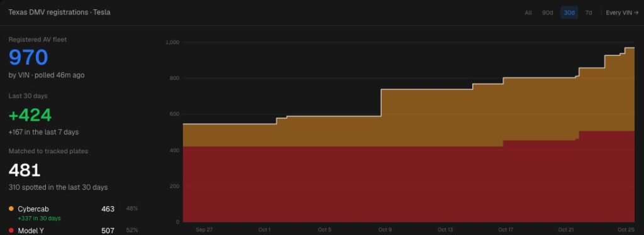This screenshot has width=644, height=235.
Task: Click the +424 last 30 days value
Action: pos(30,115)
